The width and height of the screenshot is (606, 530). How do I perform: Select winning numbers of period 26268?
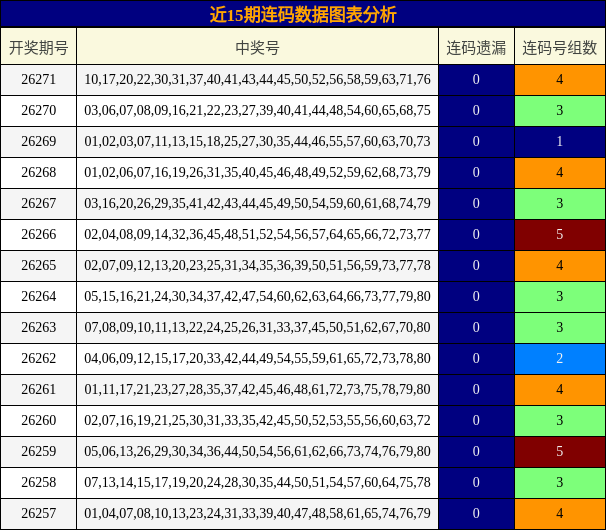[x=257, y=172]
